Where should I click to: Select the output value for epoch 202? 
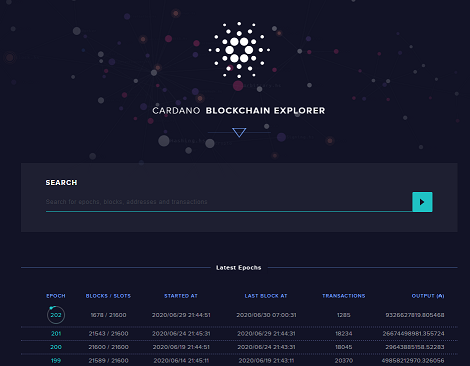pyautogui.click(x=415, y=315)
